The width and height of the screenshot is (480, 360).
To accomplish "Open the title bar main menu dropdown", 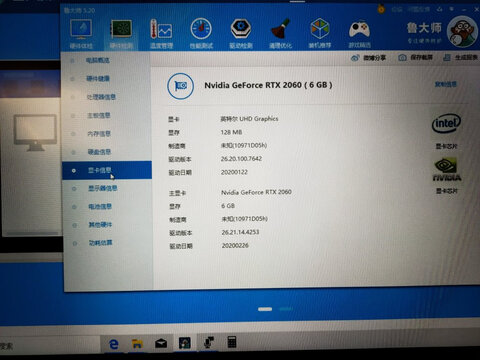I will click(452, 9).
